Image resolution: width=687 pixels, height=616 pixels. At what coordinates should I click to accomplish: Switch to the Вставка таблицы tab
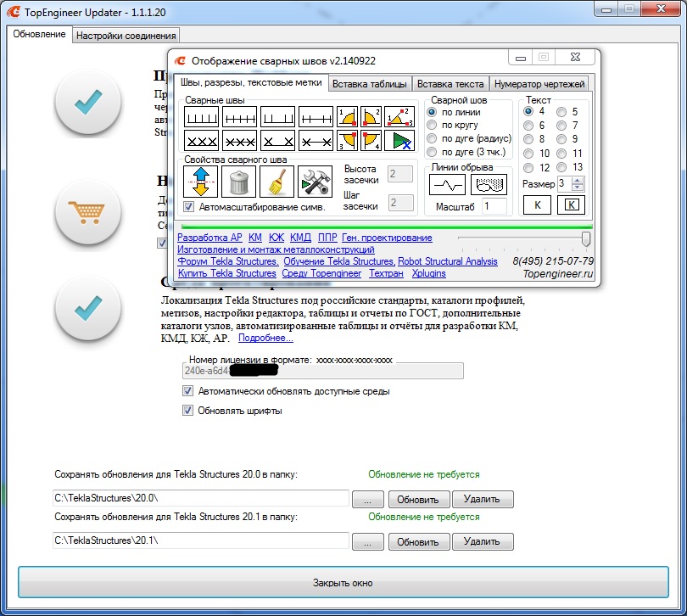click(x=370, y=84)
